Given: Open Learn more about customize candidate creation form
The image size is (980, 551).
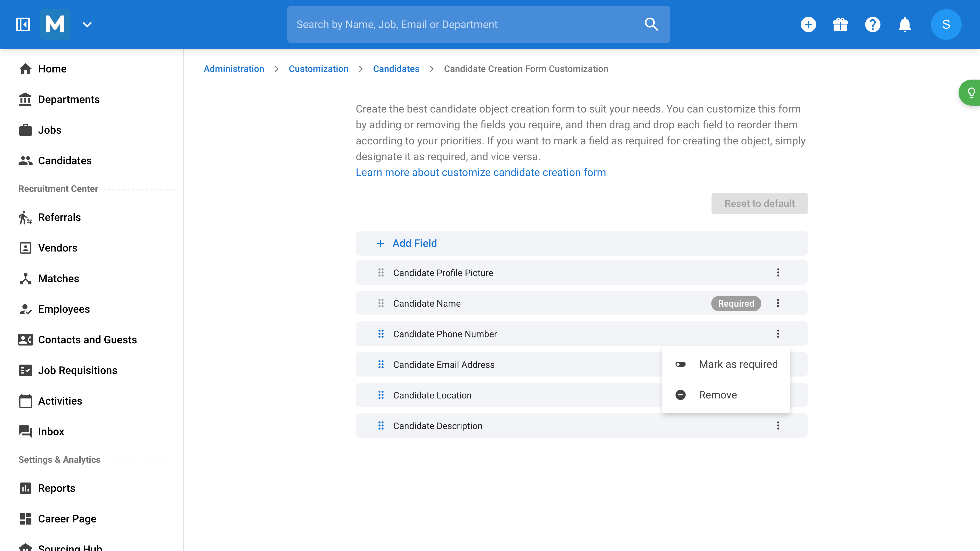Looking at the screenshot, I should 481,172.
